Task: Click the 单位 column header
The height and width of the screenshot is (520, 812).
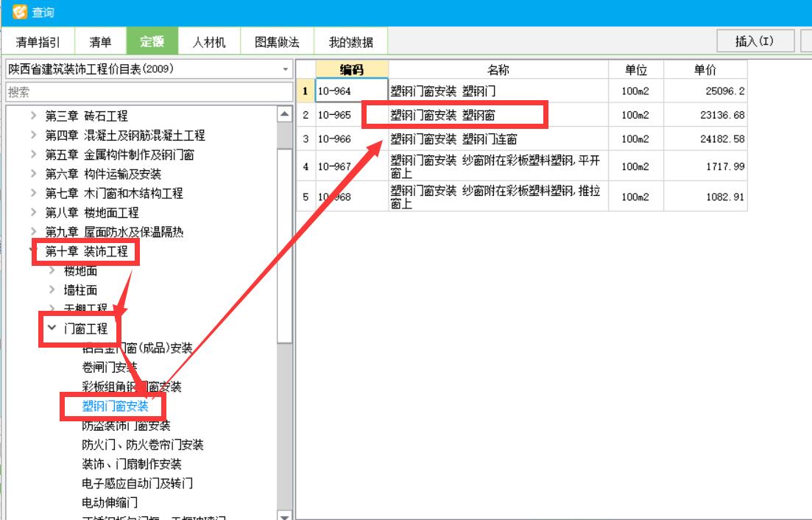Action: tap(636, 69)
